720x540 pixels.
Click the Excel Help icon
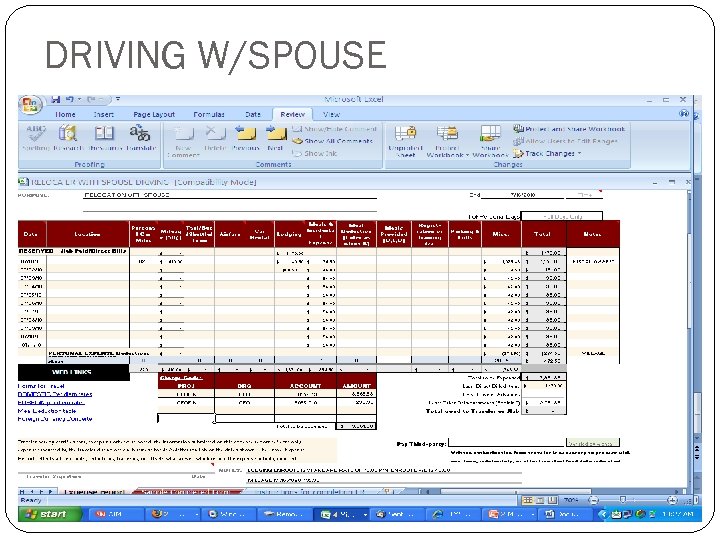(x=684, y=113)
